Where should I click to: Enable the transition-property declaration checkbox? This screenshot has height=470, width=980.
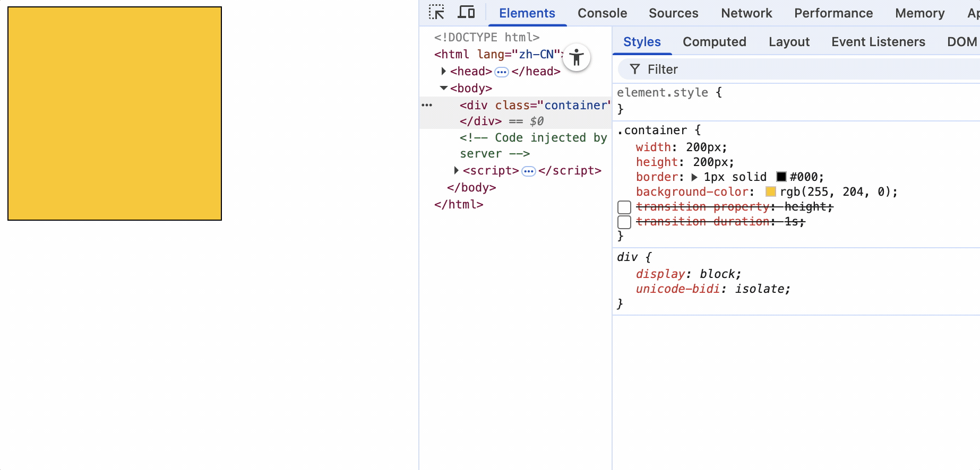624,207
